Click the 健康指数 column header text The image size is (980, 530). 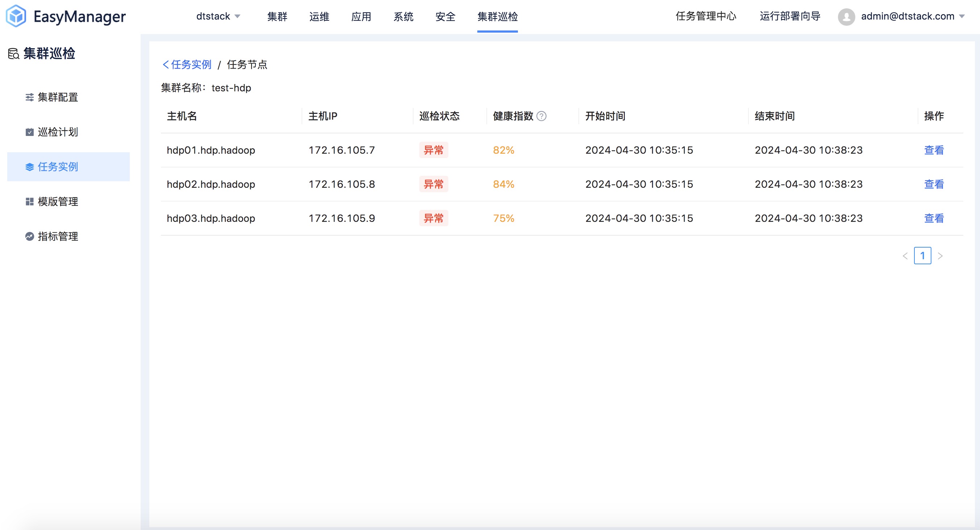(513, 116)
